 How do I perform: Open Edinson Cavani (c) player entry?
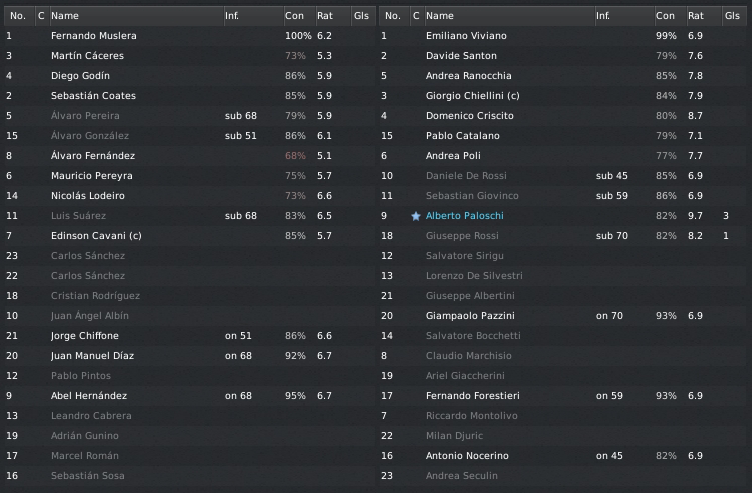pyautogui.click(x=96, y=236)
